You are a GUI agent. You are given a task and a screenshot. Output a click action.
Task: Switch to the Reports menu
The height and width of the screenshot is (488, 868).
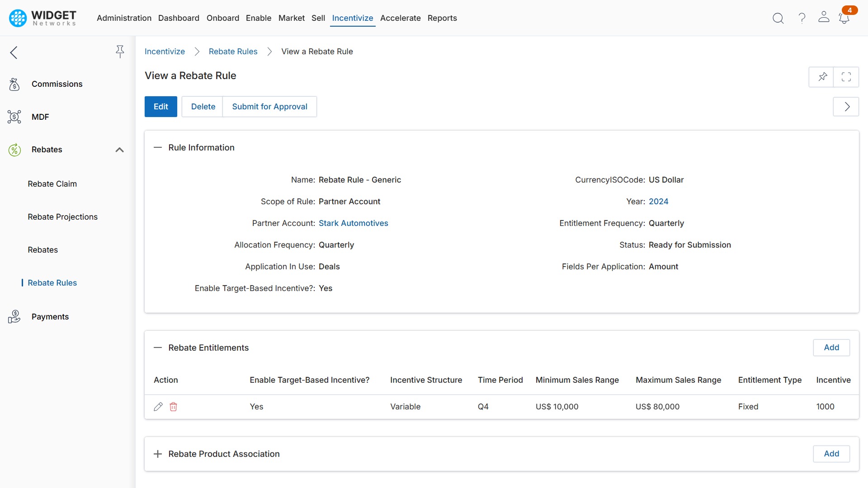[x=442, y=18]
